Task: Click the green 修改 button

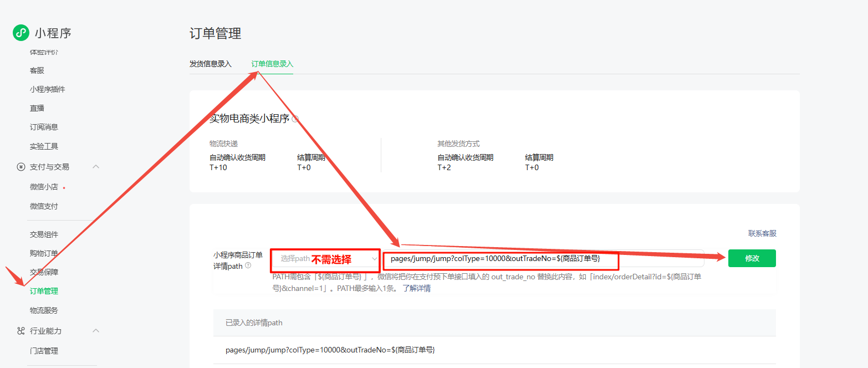Action: 752,258
